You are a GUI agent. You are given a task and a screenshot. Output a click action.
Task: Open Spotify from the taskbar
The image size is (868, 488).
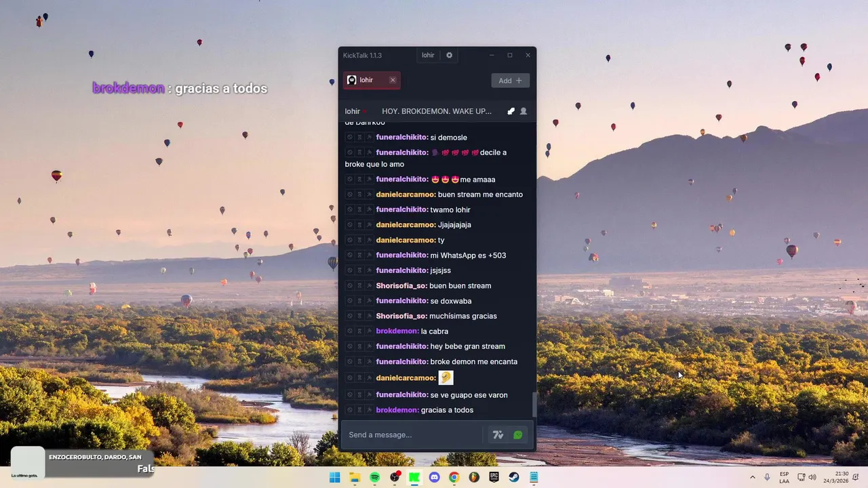[x=375, y=477]
